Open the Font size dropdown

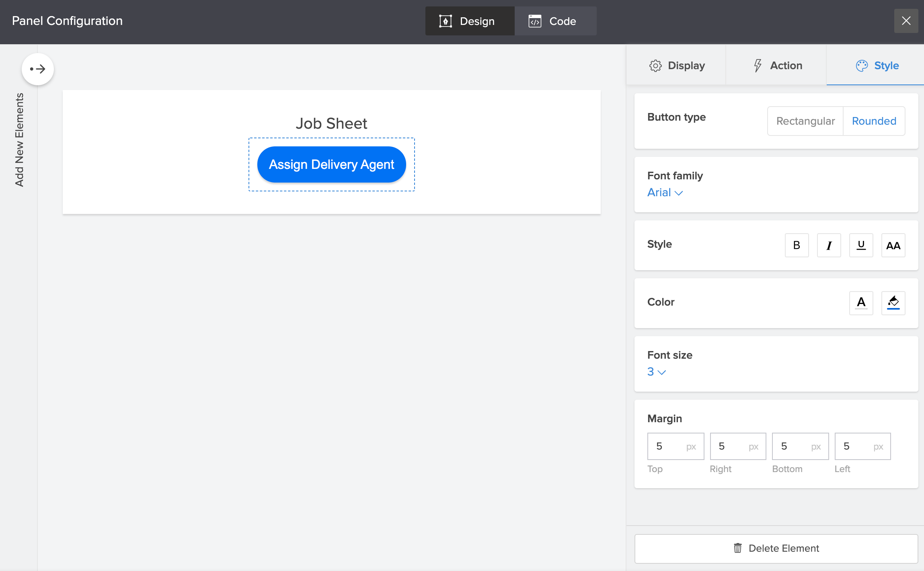point(656,372)
